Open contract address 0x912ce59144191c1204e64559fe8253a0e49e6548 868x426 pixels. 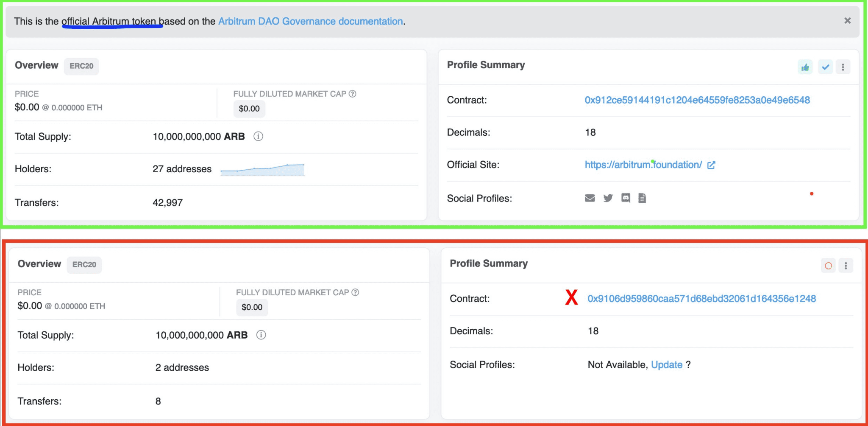[697, 100]
